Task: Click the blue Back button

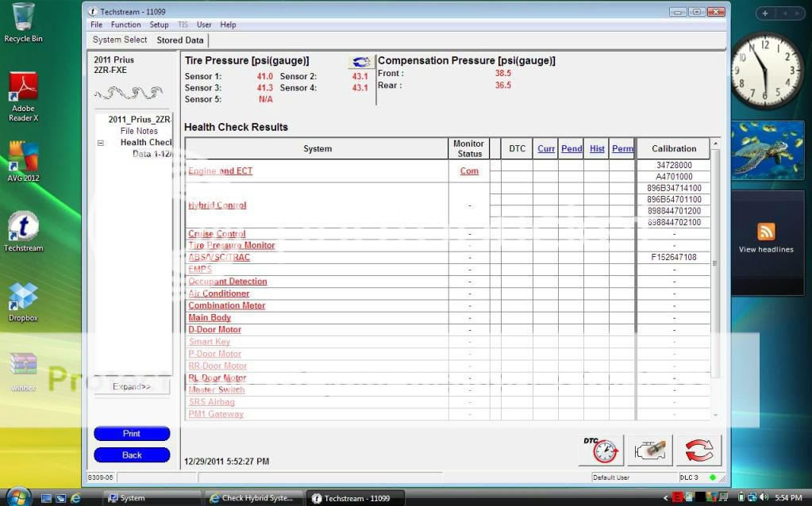Action: tap(132, 454)
